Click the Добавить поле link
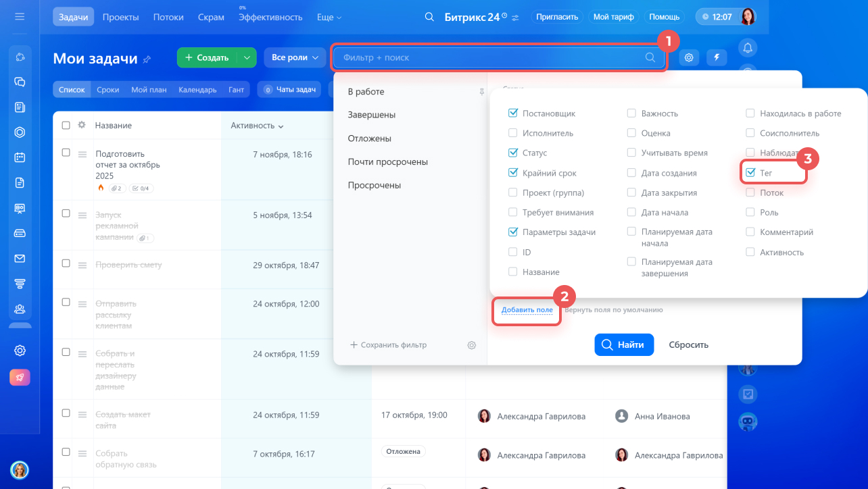Image resolution: width=868 pixels, height=489 pixels. click(x=527, y=310)
